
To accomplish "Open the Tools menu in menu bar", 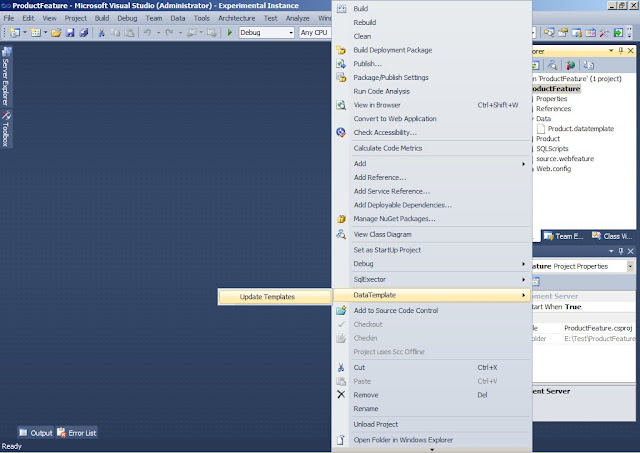I will [x=202, y=18].
